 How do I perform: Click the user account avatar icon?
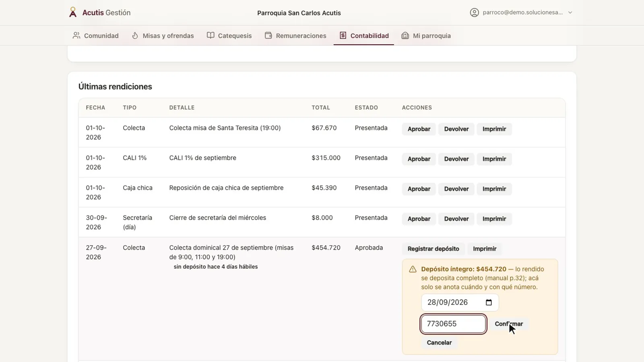[x=475, y=12]
